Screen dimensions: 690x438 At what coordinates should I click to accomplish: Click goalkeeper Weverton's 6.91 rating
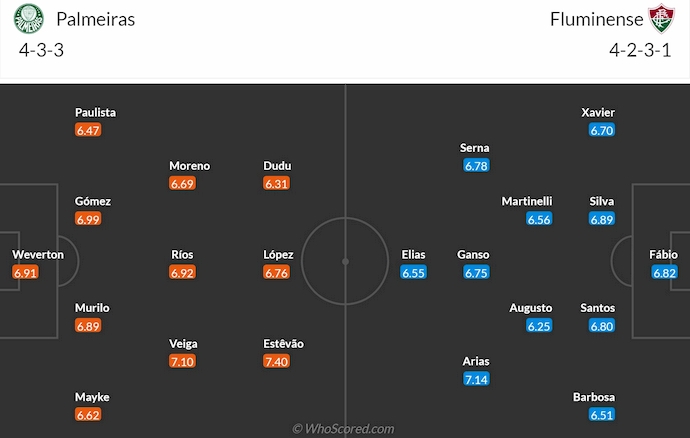tap(26, 272)
